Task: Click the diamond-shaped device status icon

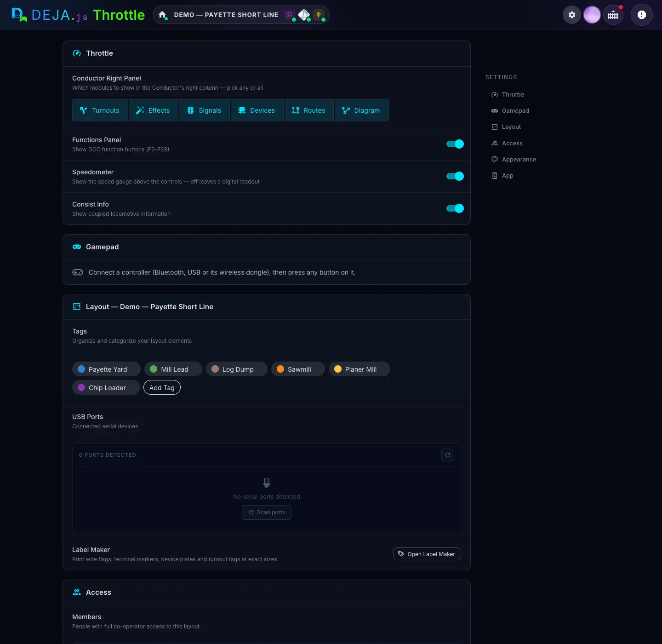Action: [304, 15]
